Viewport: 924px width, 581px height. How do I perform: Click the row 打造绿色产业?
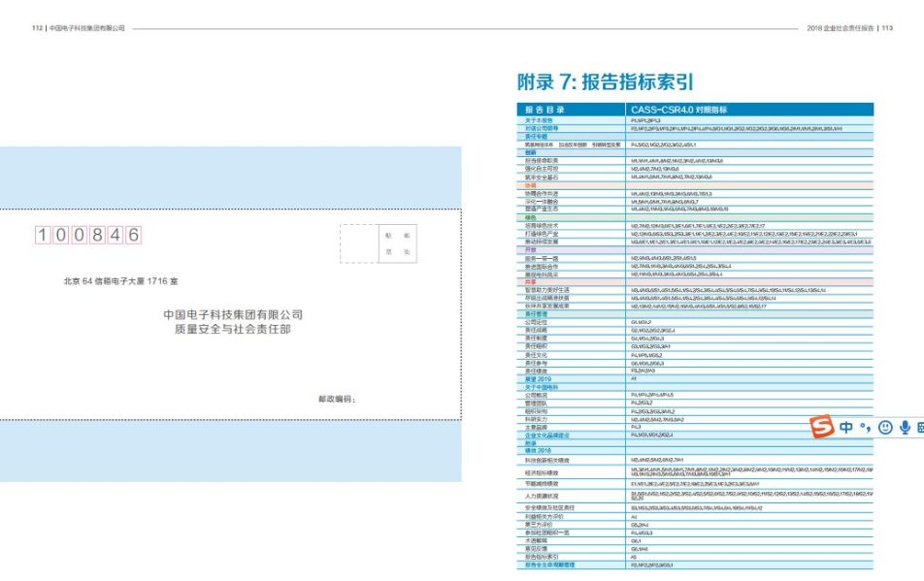point(695,235)
